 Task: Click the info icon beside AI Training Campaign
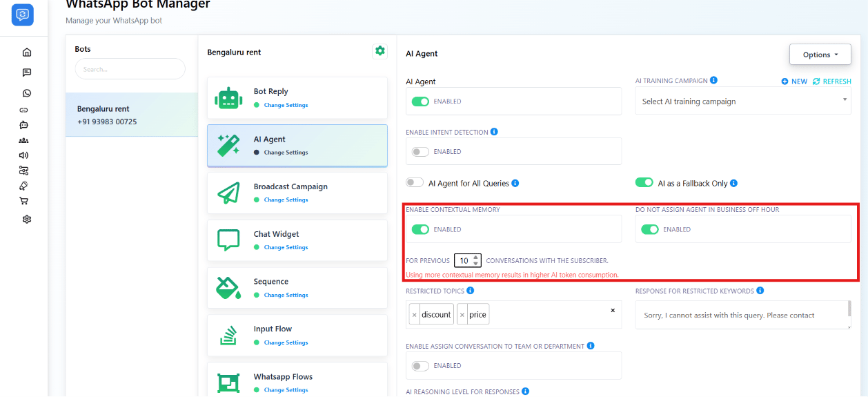(714, 80)
